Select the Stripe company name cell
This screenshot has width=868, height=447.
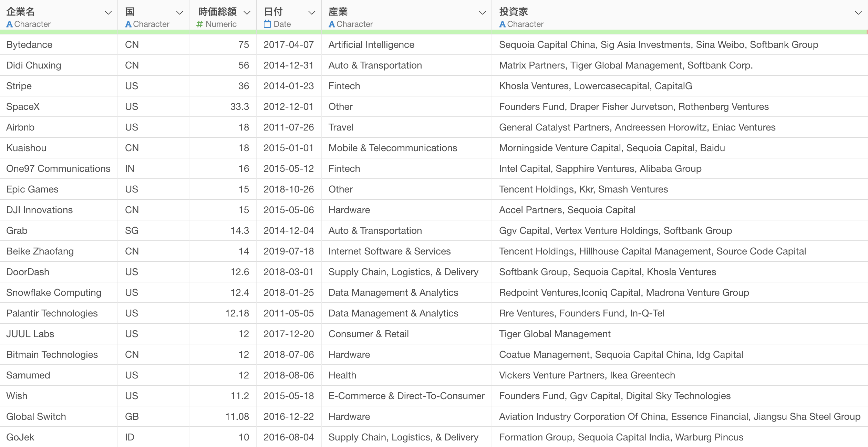pyautogui.click(x=59, y=86)
